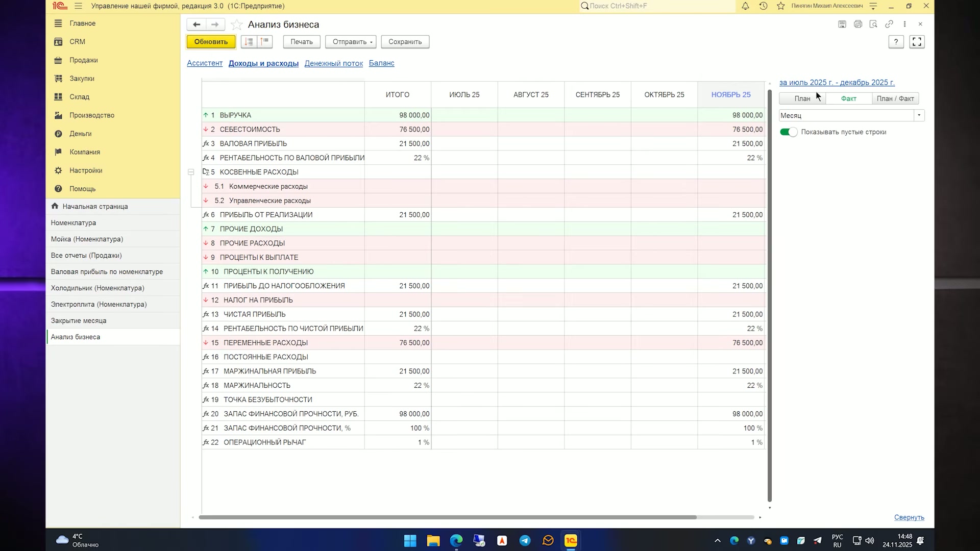Click the Печать button

pos(302,42)
